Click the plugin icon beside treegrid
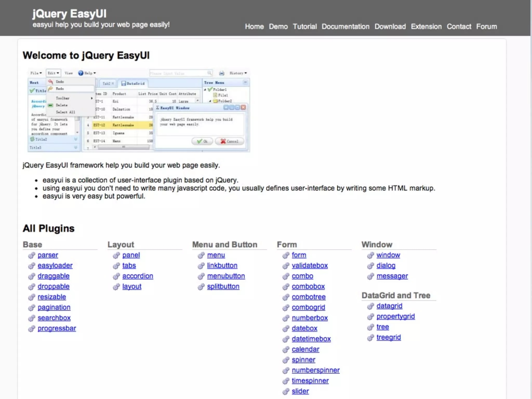The image size is (532, 399). point(370,338)
